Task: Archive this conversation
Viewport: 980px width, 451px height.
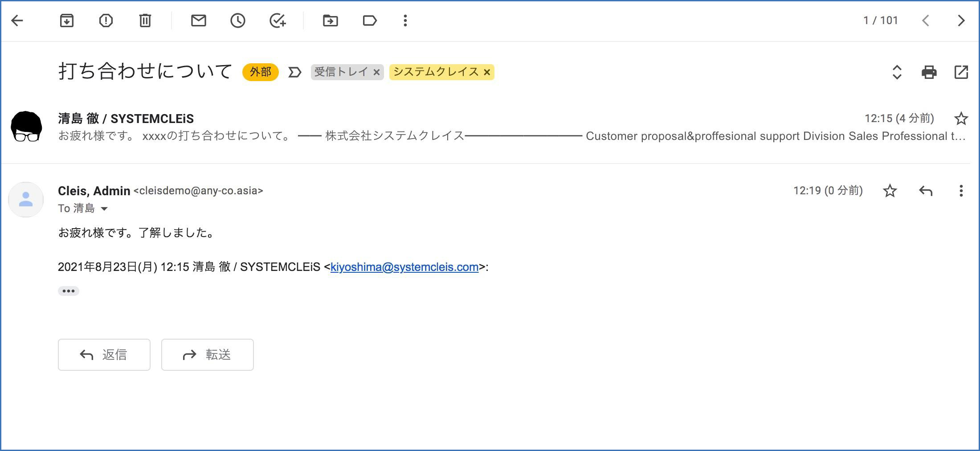Action: pos(67,20)
